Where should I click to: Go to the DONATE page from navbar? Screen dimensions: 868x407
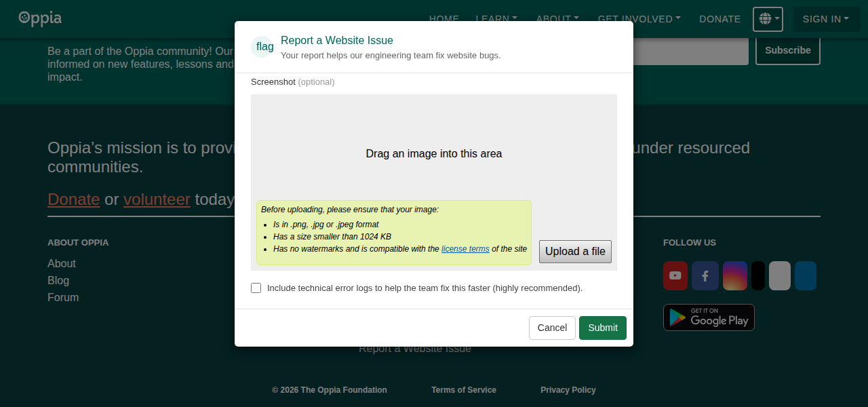719,19
